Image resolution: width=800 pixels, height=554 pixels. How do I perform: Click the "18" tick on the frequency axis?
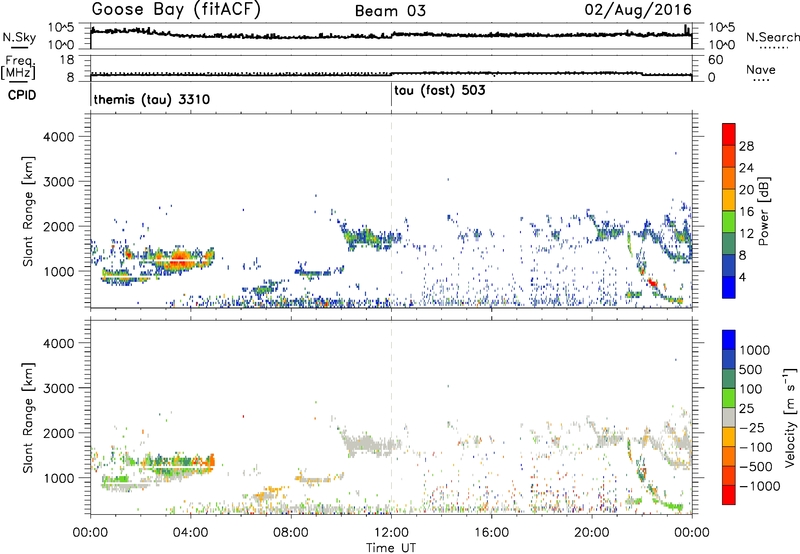67,60
